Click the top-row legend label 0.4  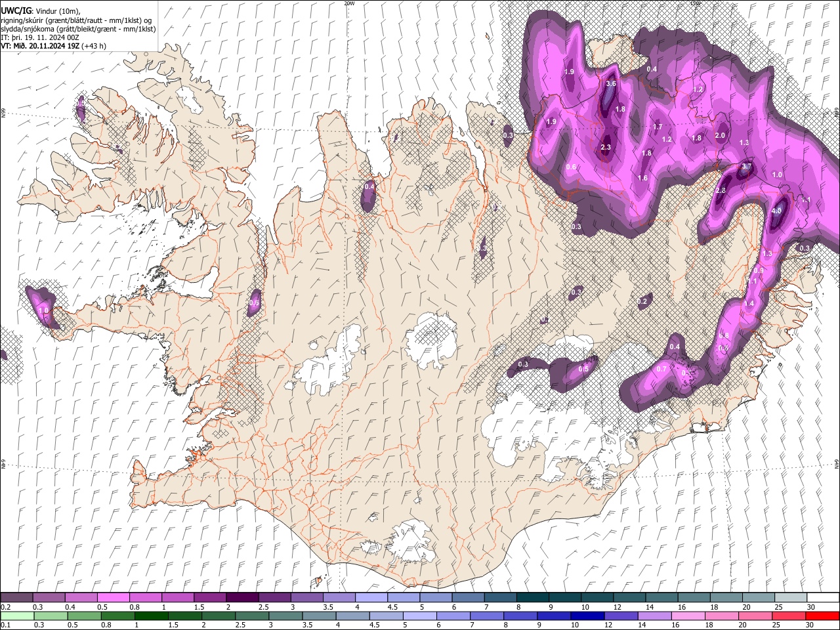[70, 607]
